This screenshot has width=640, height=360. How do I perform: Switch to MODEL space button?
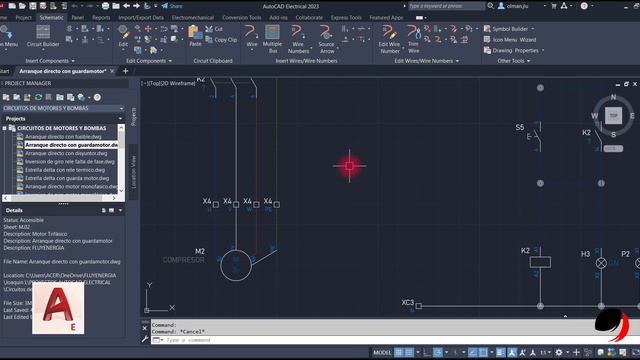pyautogui.click(x=382, y=352)
